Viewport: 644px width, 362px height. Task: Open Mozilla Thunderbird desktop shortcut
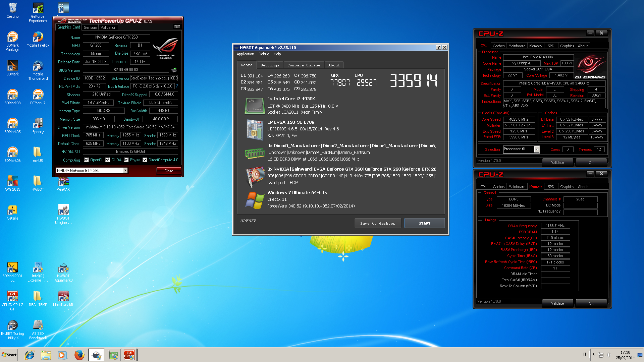[x=38, y=70]
